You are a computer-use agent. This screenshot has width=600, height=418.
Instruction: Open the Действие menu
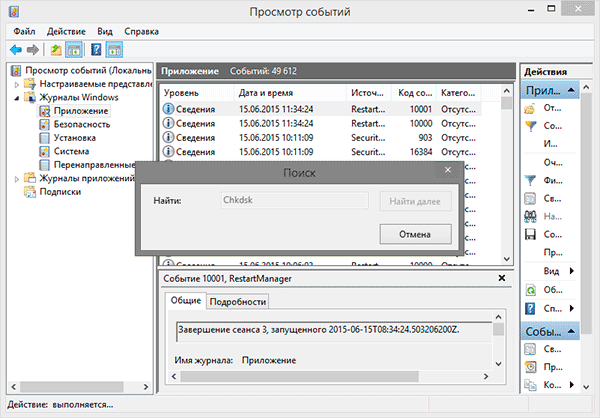66,31
